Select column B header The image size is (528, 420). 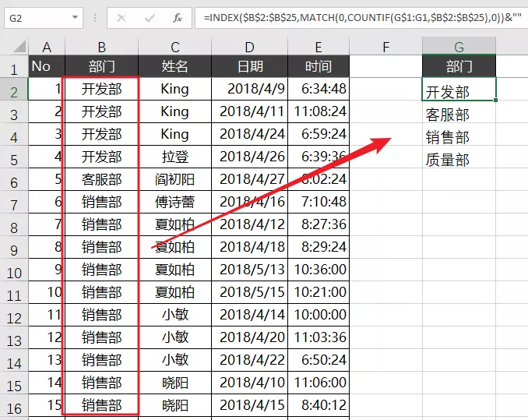pos(102,47)
